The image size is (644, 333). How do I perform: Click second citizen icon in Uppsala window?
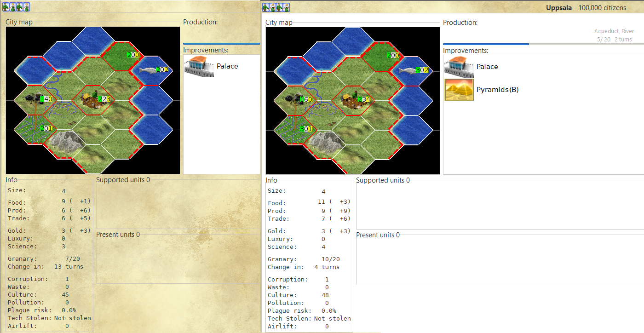[x=273, y=7]
